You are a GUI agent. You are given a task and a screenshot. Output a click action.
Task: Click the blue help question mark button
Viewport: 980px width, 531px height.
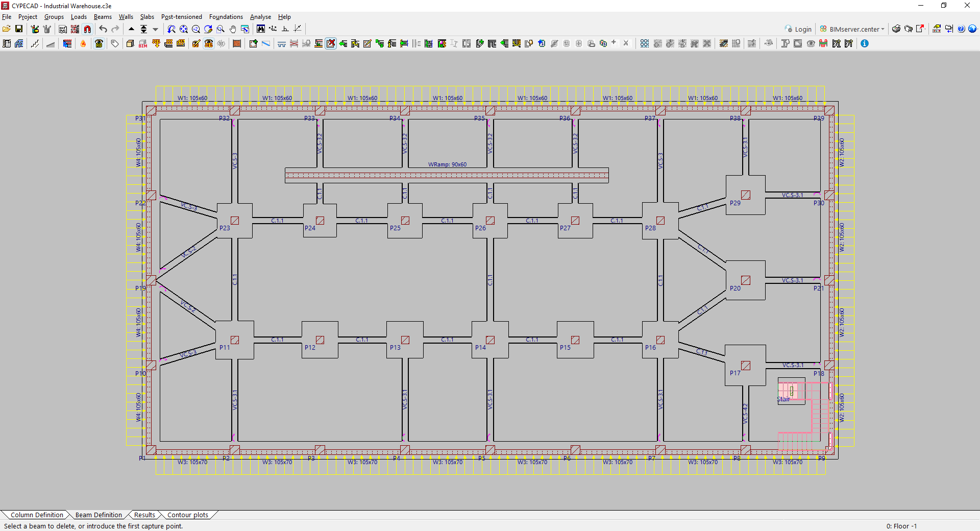coord(961,29)
